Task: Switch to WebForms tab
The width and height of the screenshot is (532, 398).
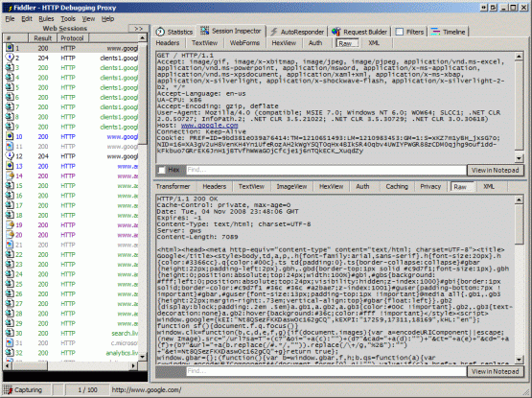Action: point(244,43)
